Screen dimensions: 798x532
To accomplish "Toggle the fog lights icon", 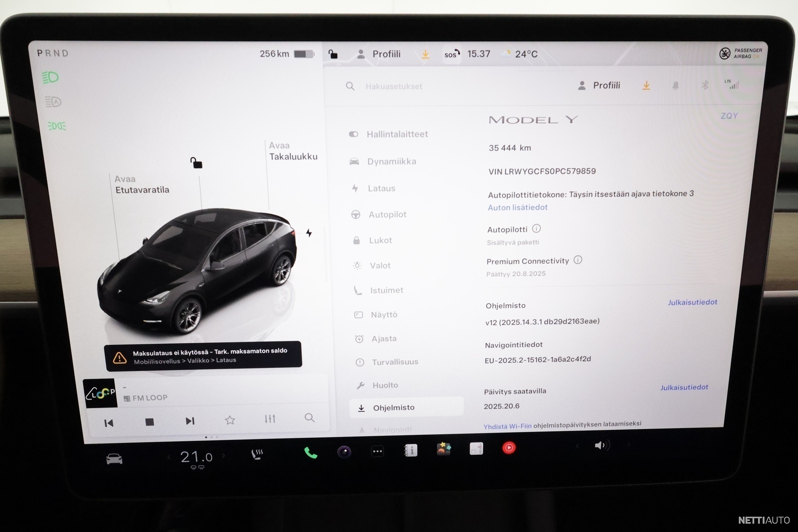I will coord(57,126).
